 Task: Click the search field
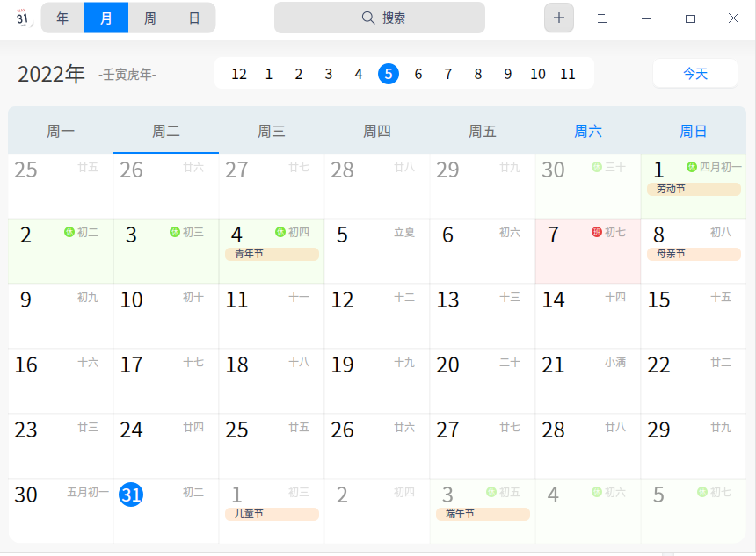[380, 18]
